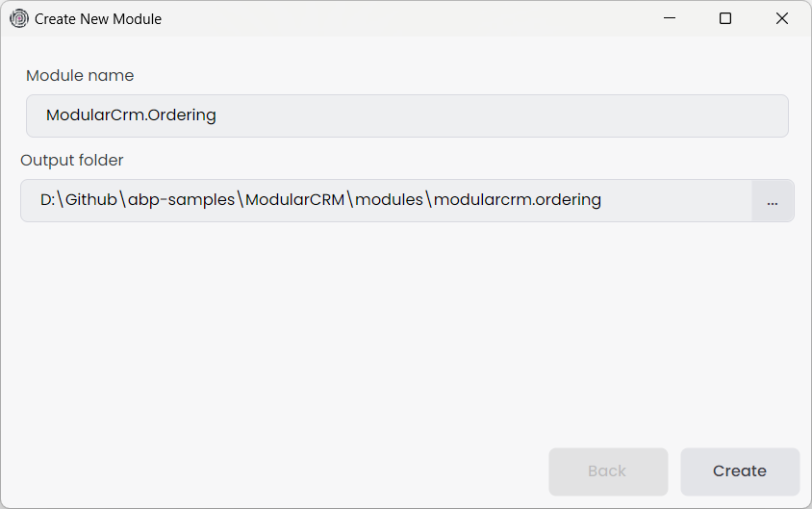Click the "Create New Module" title text
Image resolution: width=812 pixels, height=509 pixels.
(x=98, y=19)
